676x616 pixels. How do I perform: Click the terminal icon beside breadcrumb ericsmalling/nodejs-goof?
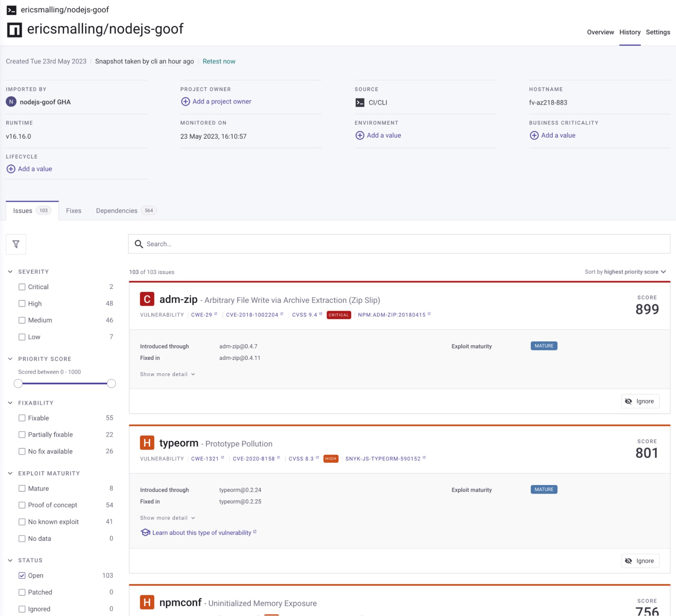[x=11, y=10]
